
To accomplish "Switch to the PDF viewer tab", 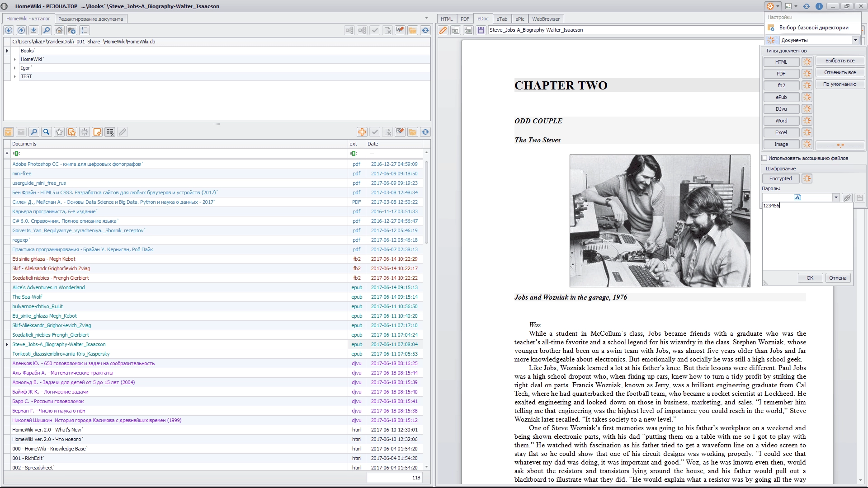I will coord(465,19).
